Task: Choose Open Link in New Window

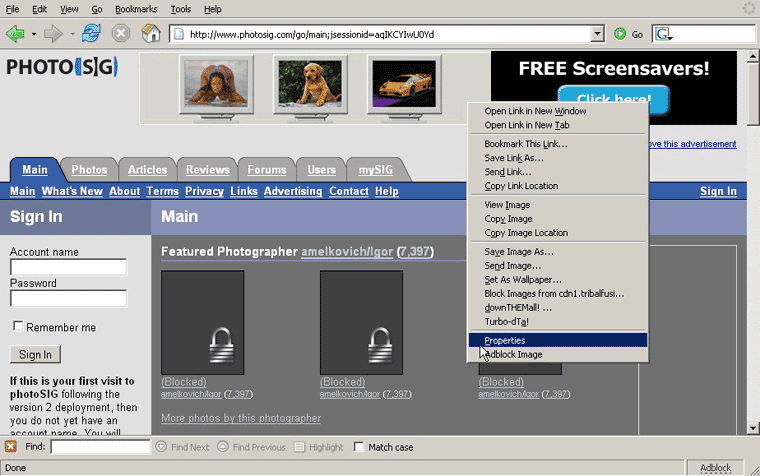Action: [x=557, y=111]
